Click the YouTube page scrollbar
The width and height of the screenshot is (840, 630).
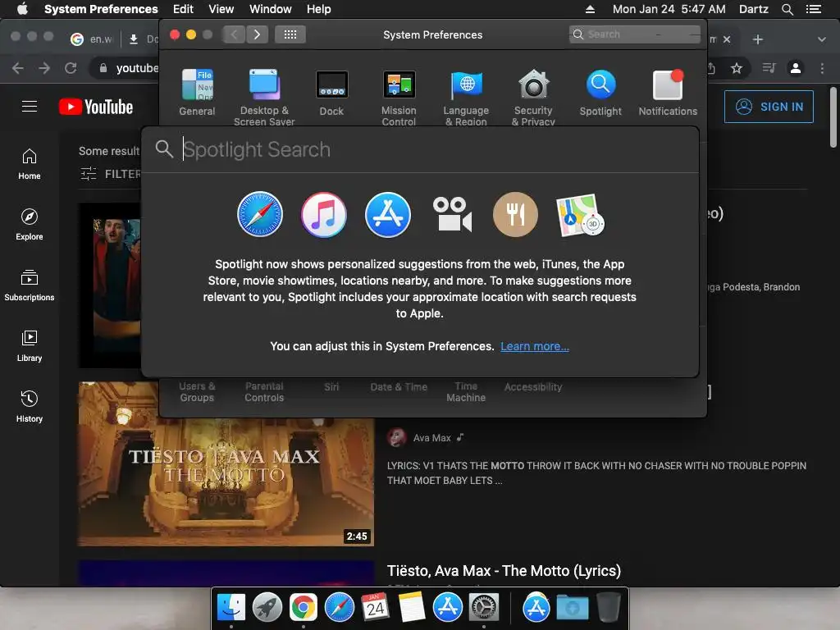pos(833,116)
